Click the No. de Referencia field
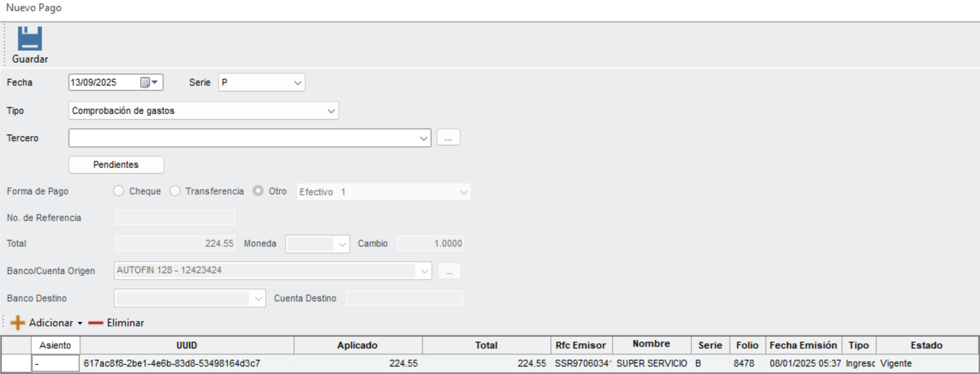The height and width of the screenshot is (374, 980). (x=175, y=218)
